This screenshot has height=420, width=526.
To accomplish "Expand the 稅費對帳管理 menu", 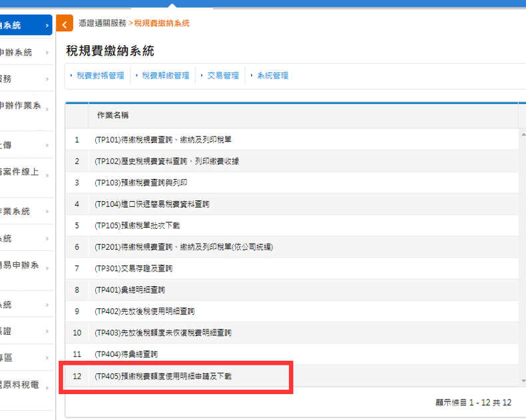I will (x=100, y=76).
